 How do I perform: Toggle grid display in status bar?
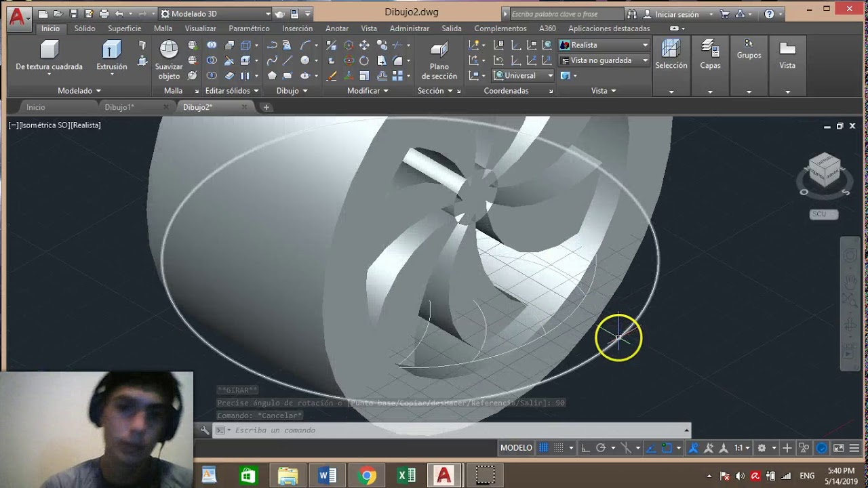tap(543, 448)
